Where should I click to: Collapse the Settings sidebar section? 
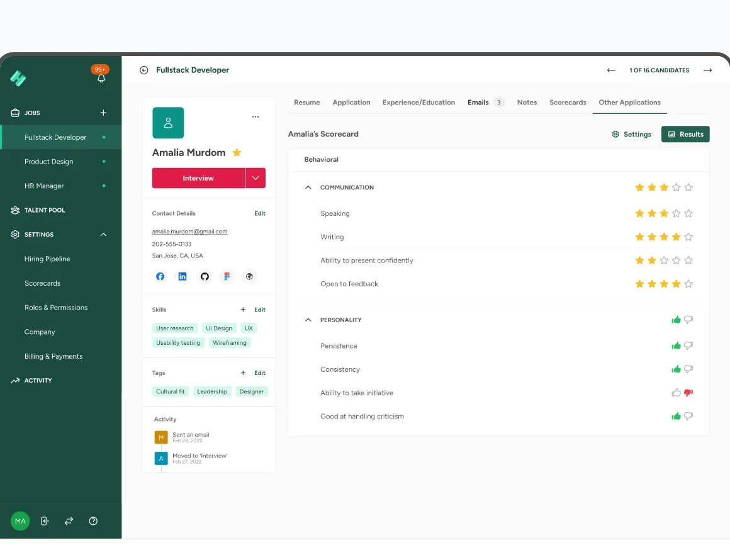103,235
